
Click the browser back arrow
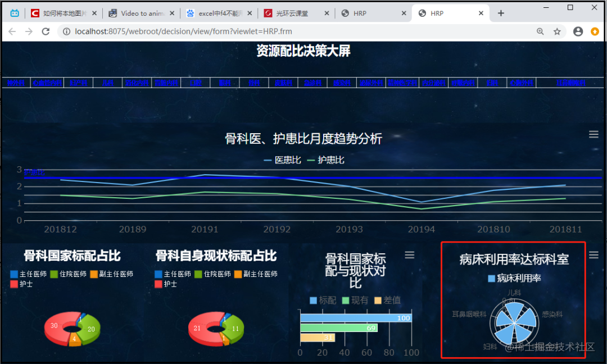[12, 31]
